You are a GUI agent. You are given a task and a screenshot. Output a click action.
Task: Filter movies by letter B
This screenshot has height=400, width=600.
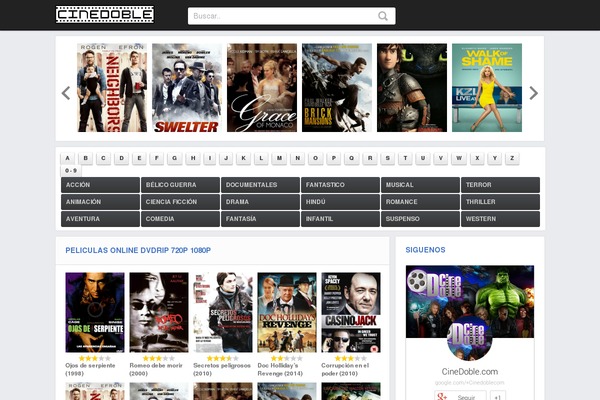pos(85,158)
